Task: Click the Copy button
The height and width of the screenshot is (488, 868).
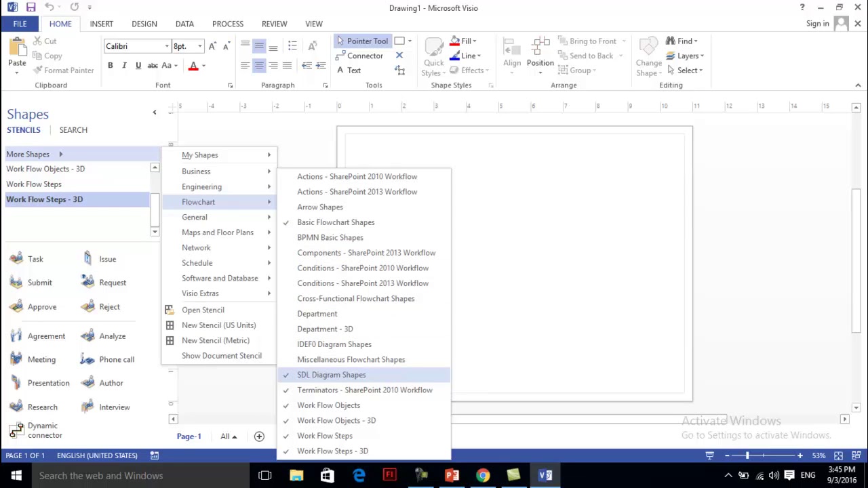Action: point(47,56)
